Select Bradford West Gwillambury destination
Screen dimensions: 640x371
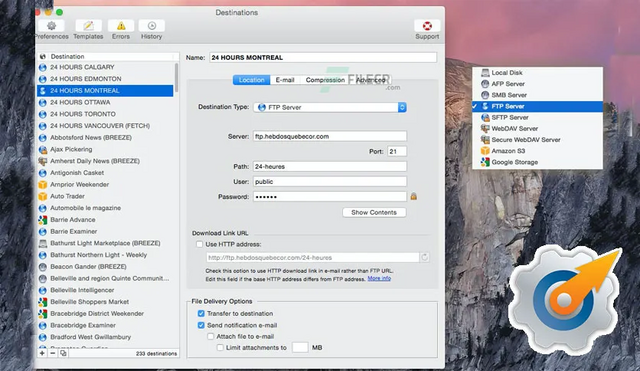[x=105, y=338]
